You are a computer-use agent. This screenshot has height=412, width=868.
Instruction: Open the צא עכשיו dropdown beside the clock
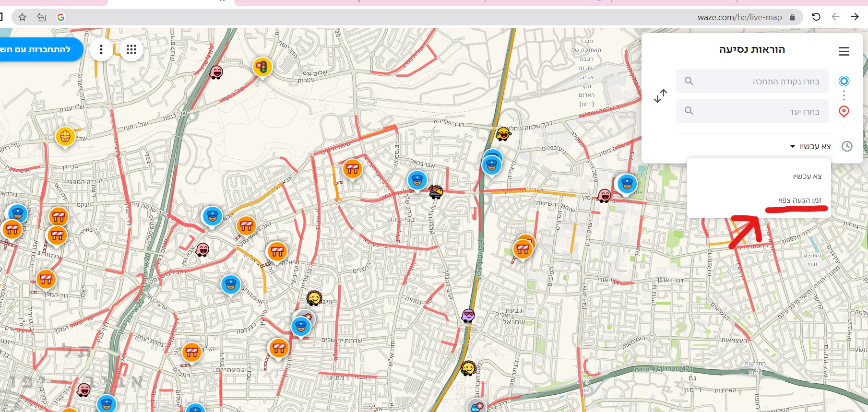click(x=810, y=146)
